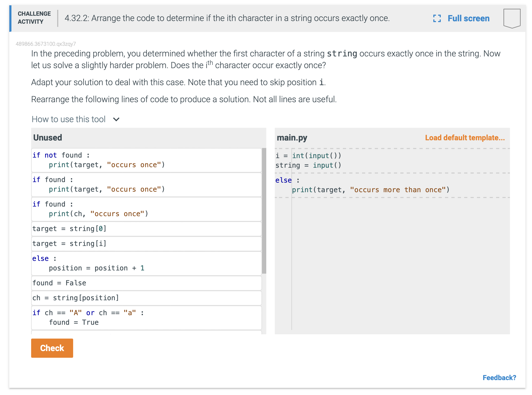The width and height of the screenshot is (532, 395).
Task: Click the Check button
Action: tap(52, 348)
